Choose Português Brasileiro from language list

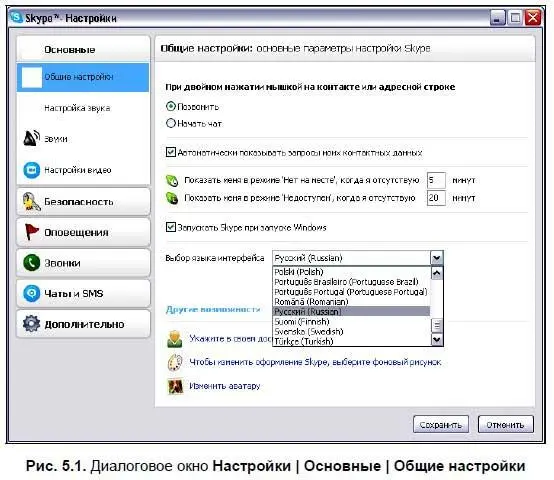click(x=352, y=282)
